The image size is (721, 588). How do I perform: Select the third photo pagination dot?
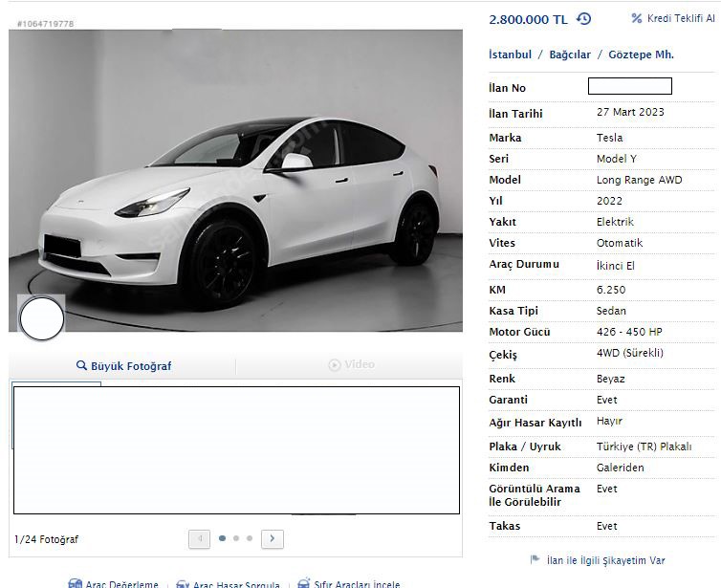point(250,538)
